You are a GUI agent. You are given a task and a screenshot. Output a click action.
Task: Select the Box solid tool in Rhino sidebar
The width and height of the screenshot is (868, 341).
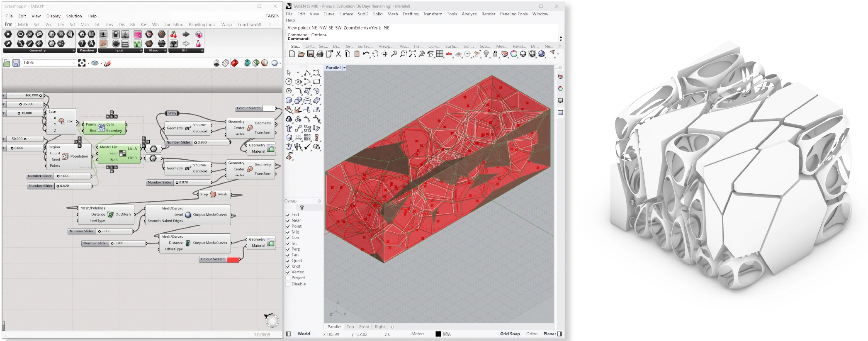(289, 100)
